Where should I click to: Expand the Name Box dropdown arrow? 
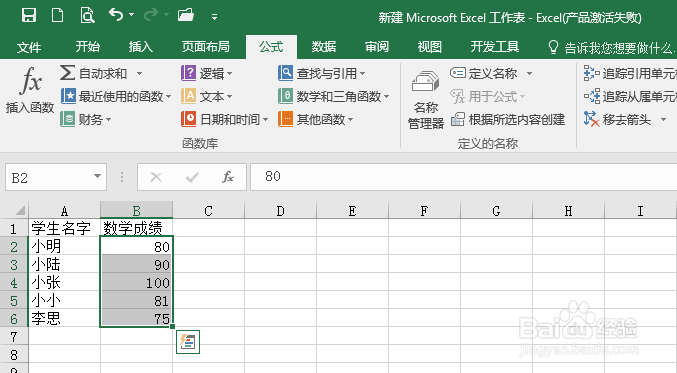[x=98, y=176]
